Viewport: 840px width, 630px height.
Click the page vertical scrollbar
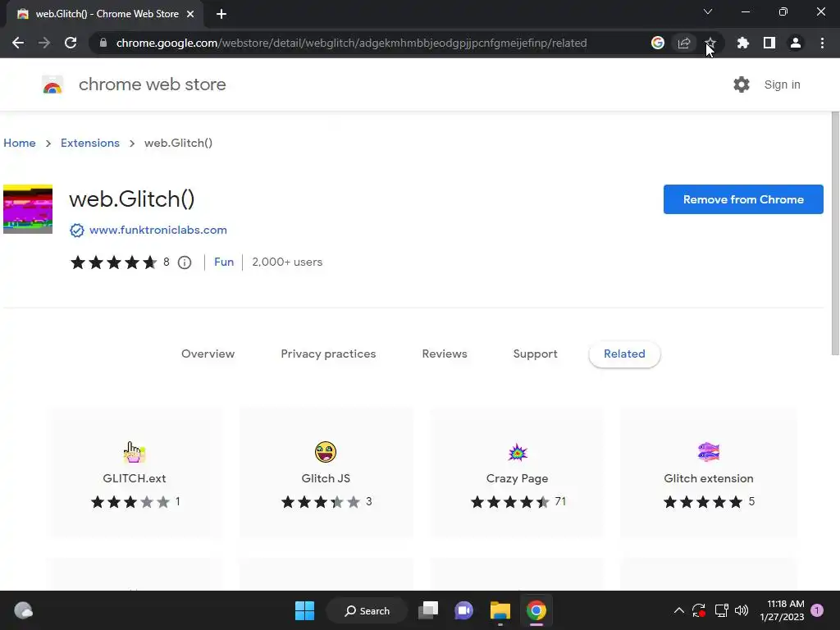(x=835, y=233)
